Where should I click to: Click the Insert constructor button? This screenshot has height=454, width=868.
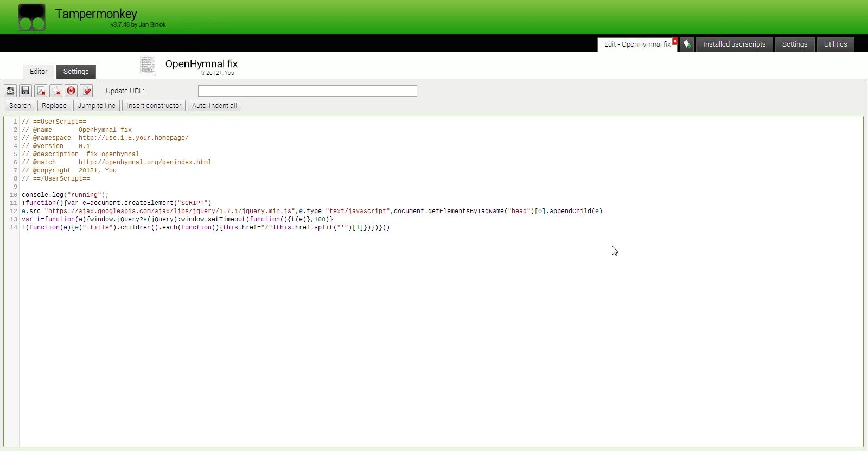(x=154, y=106)
